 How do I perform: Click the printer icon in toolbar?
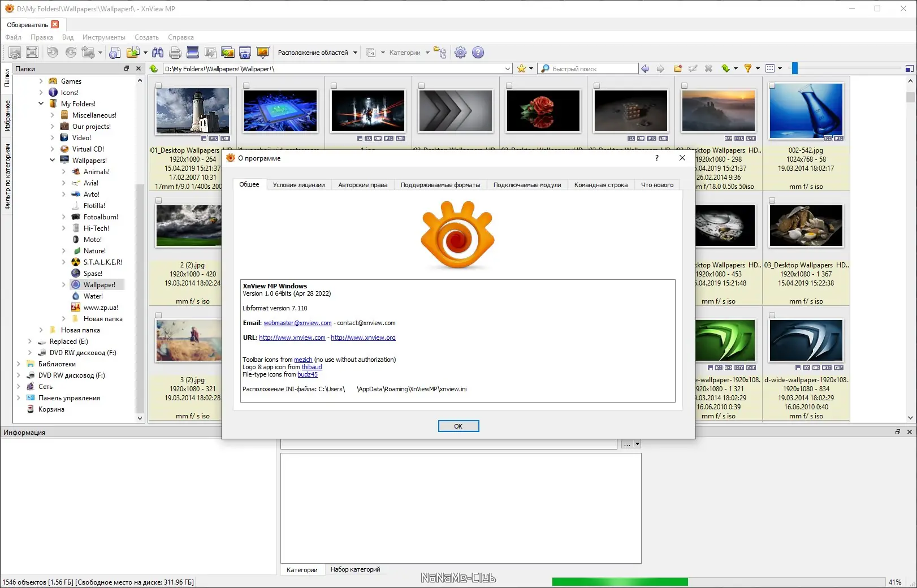[x=175, y=53]
